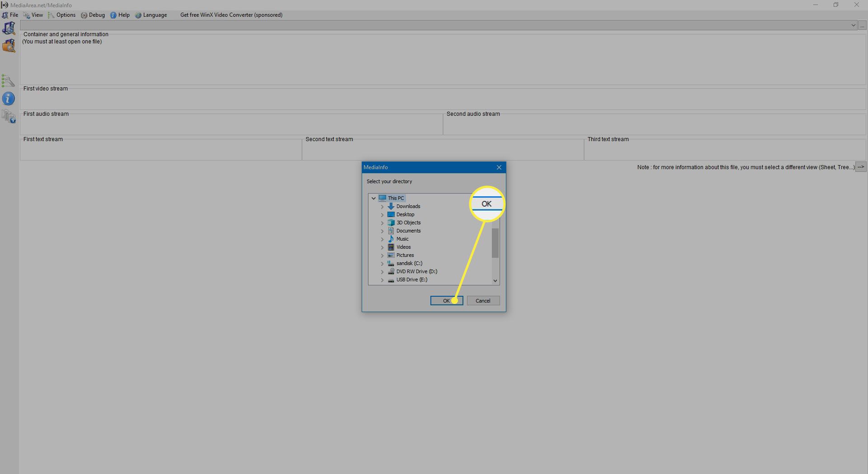Click the Export icon in left sidebar

pyautogui.click(x=9, y=117)
